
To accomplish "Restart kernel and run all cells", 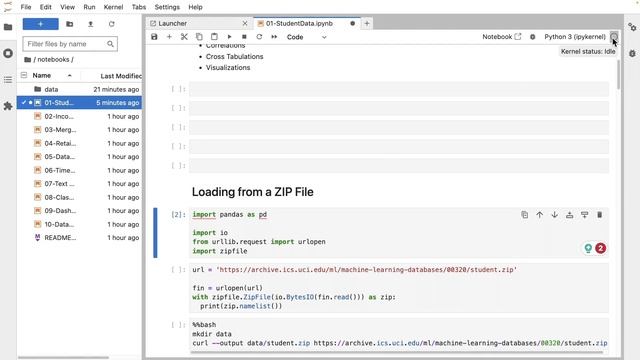I will [274, 37].
